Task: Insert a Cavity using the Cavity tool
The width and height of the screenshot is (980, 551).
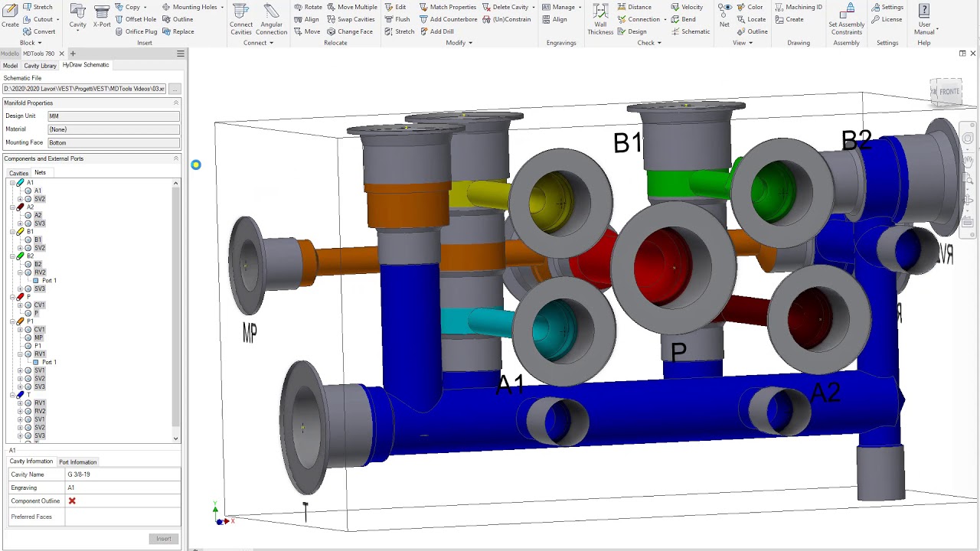Action: 78,17
